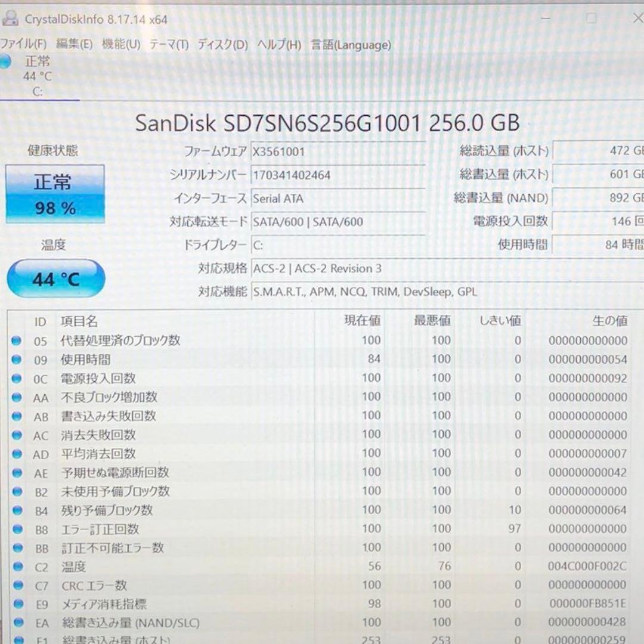
Task: Click status dot for row AE 予期せぬ電源断回数
Action: [x=17, y=473]
